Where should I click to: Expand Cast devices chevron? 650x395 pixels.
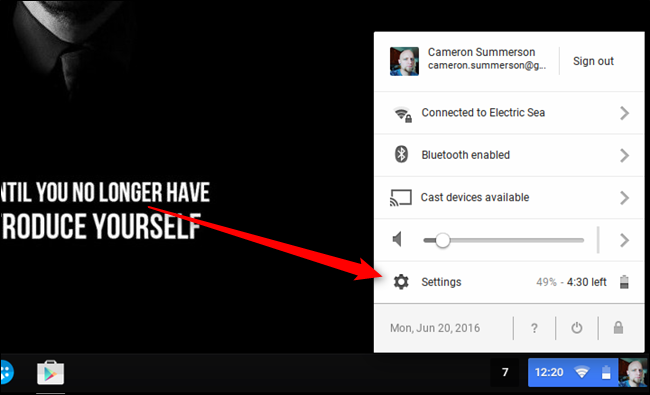click(x=624, y=198)
